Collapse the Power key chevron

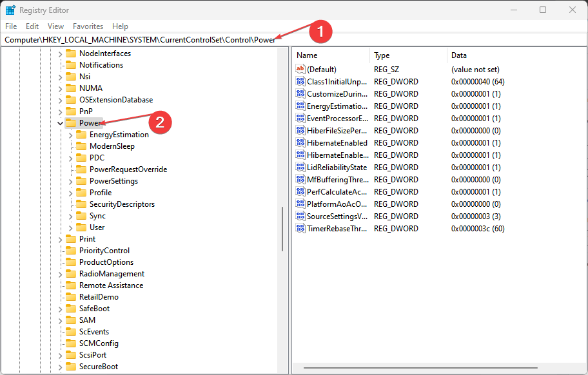pyautogui.click(x=60, y=122)
